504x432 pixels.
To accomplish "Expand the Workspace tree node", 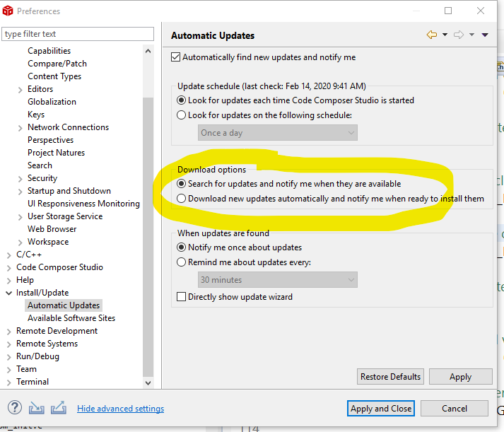I will click(20, 243).
